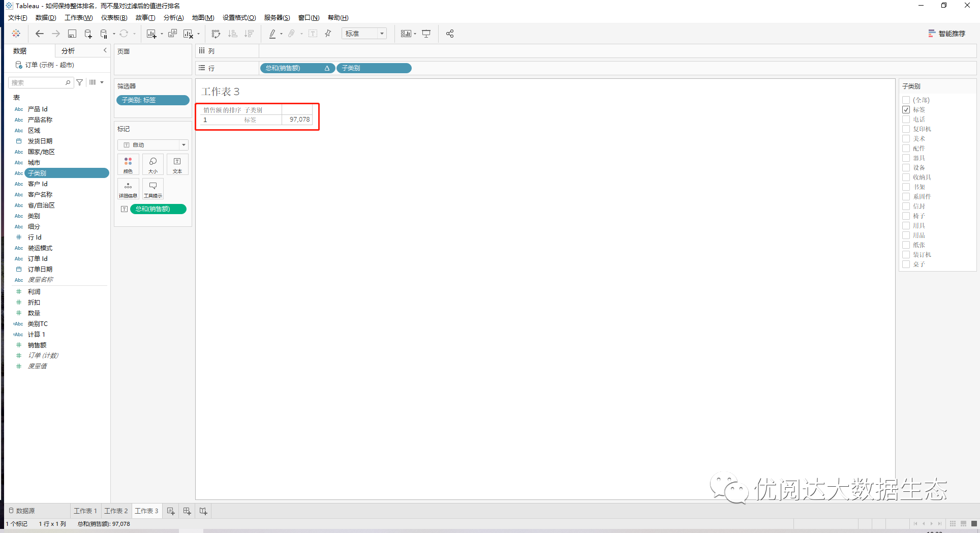Screen dimensions: 980x533
Task: Swap rows and columns icon
Action: (x=216, y=34)
